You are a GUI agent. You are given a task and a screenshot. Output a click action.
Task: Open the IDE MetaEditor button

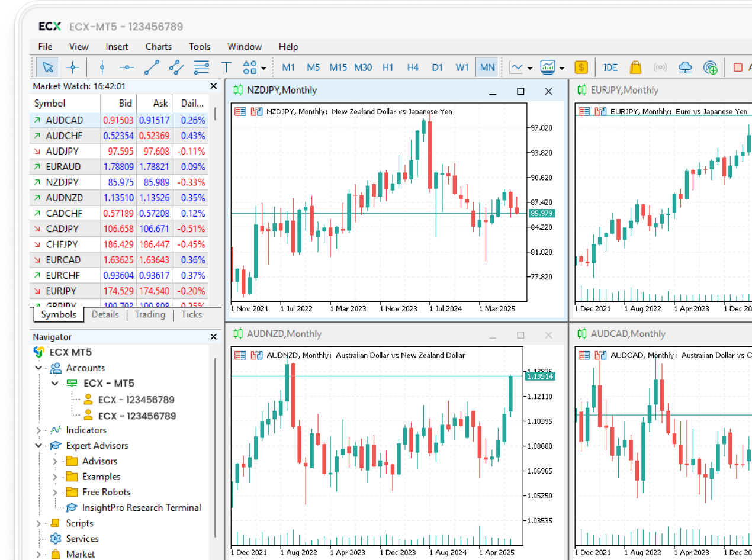point(610,67)
